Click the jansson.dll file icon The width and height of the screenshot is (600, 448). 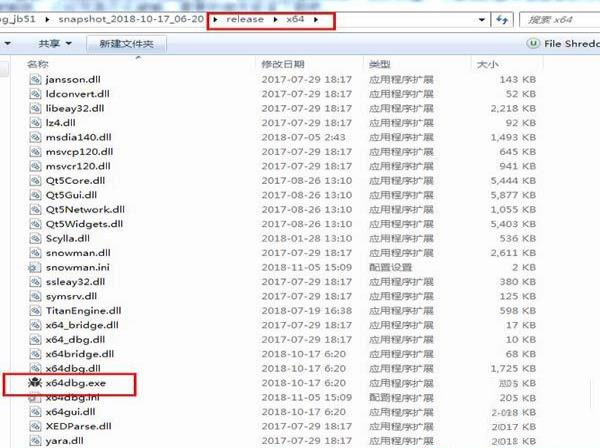point(35,80)
